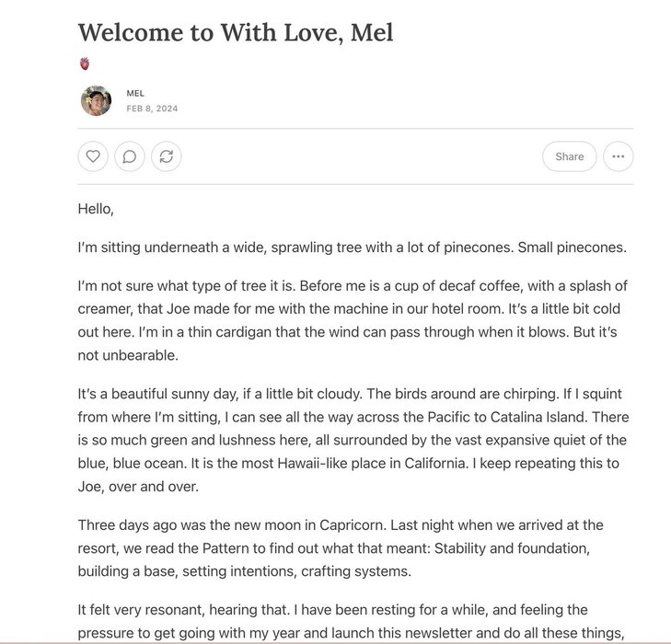Open the three-dot more options menu
Viewport: 671px width, 644px height.
click(x=618, y=156)
